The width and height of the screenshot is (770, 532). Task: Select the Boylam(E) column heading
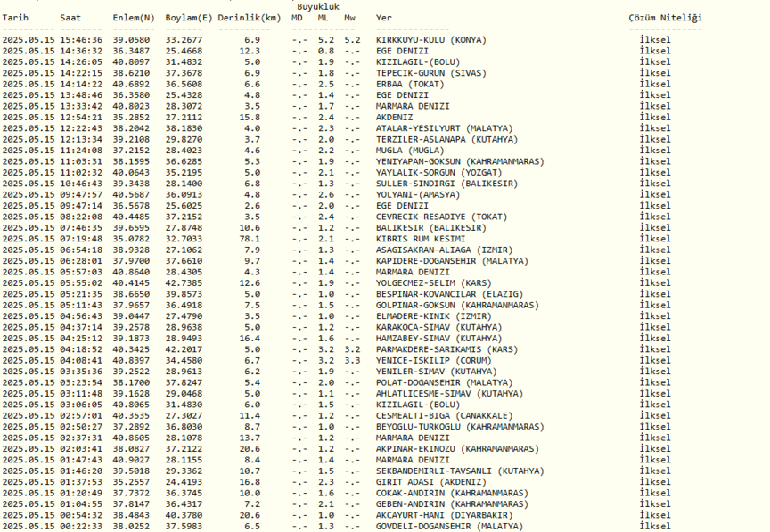click(189, 18)
